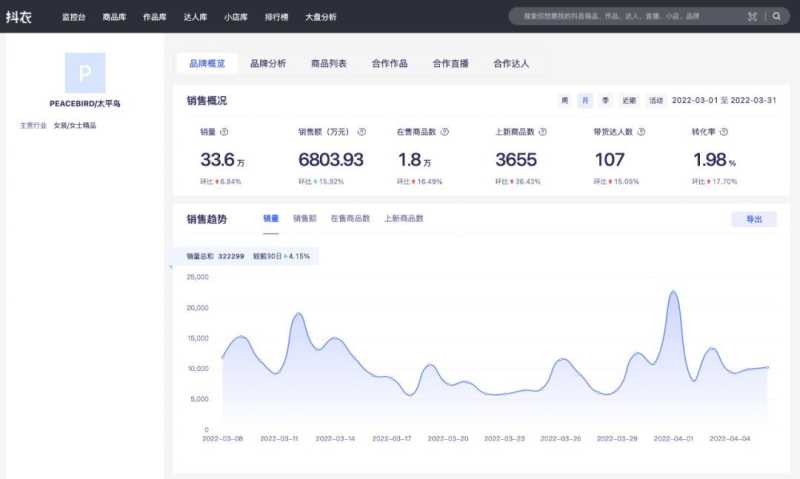This screenshot has height=479, width=800.
Task: Click the 导出 export button
Action: point(754,219)
